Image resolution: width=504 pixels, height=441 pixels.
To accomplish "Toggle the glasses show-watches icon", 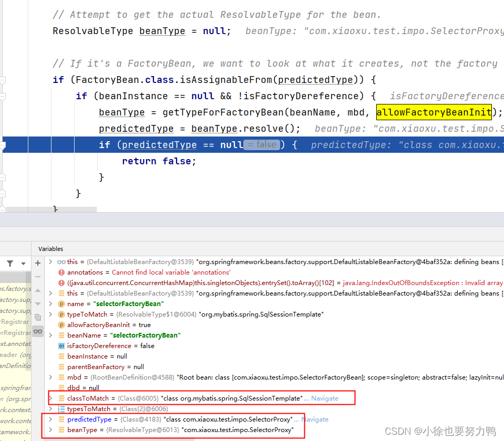I will coord(38,331).
